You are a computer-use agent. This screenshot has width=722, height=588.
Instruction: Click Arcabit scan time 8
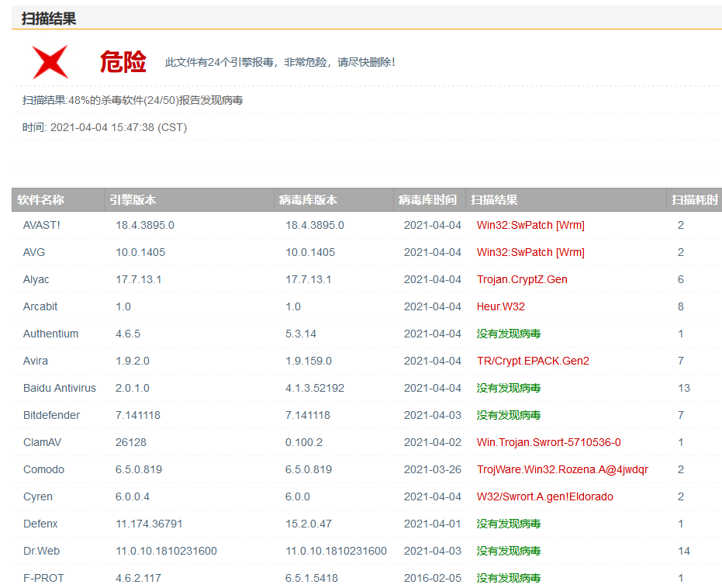tap(681, 306)
